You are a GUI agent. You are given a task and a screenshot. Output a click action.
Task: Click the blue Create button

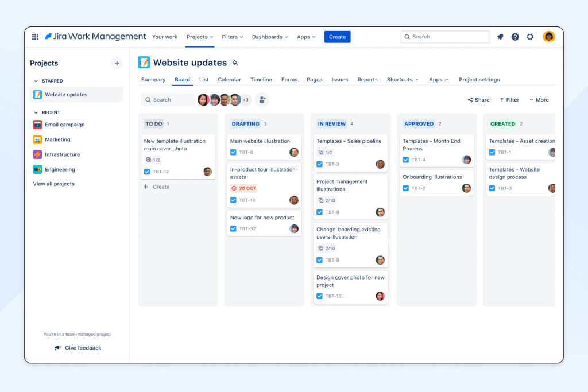click(337, 37)
